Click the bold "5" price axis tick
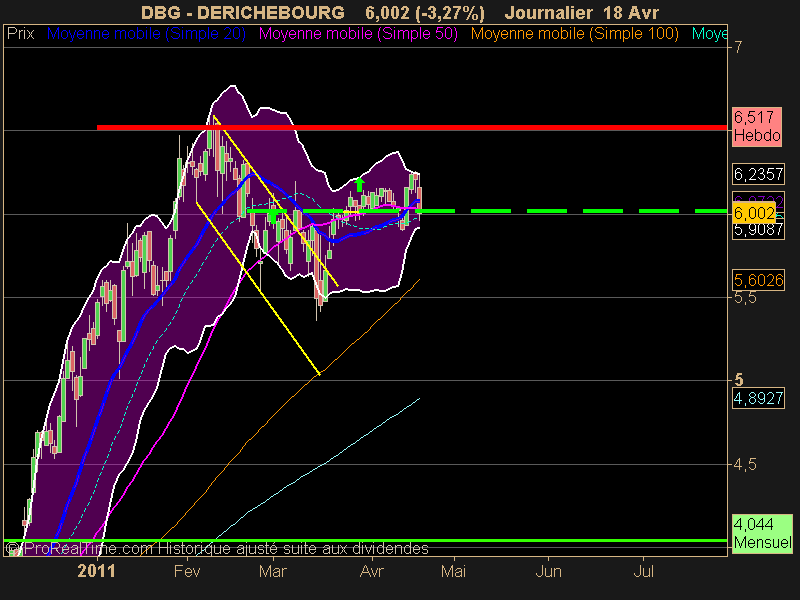 [738, 380]
